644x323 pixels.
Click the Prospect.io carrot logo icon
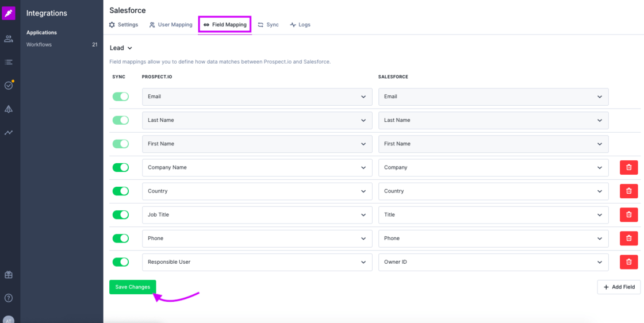point(9,13)
